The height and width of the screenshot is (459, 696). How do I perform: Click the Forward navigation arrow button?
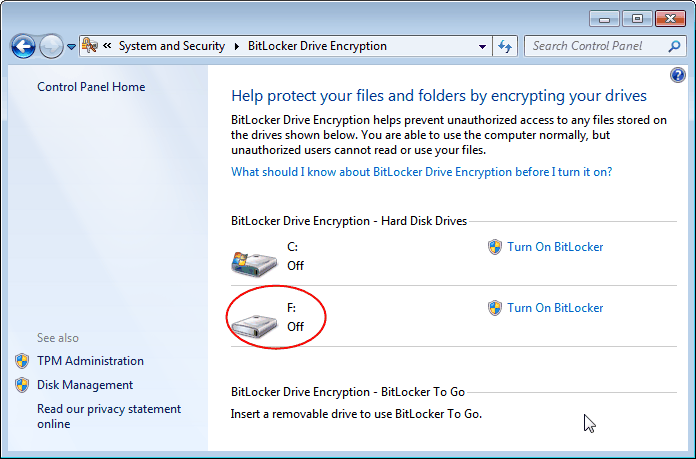click(x=50, y=46)
